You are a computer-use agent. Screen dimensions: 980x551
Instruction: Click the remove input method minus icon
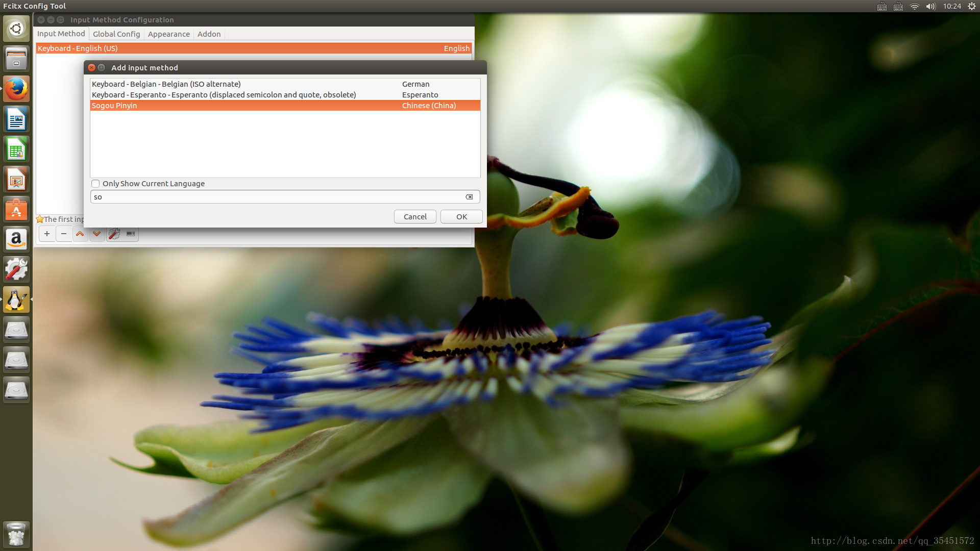click(63, 234)
